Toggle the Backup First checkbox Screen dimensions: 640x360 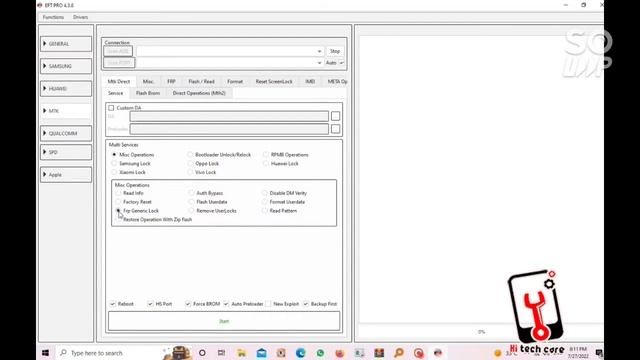pyautogui.click(x=306, y=304)
